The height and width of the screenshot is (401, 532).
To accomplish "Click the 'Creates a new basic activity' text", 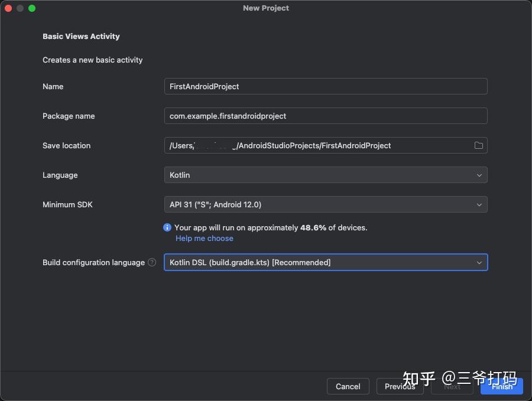I will [x=93, y=60].
